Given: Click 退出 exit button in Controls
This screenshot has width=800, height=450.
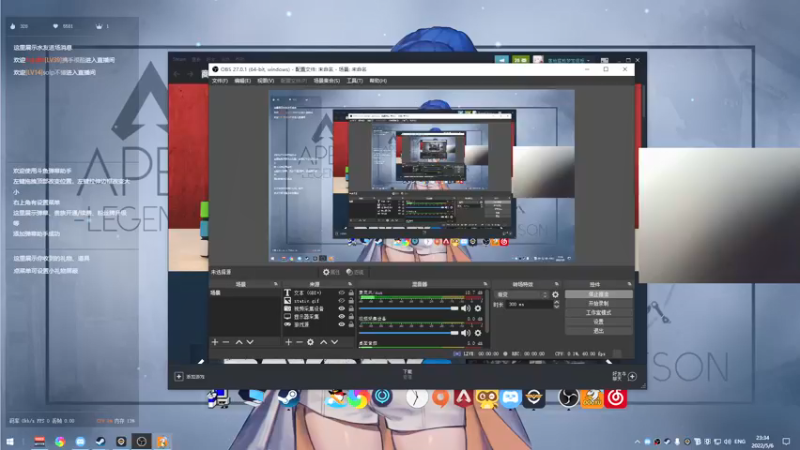Looking at the screenshot, I should [x=598, y=331].
